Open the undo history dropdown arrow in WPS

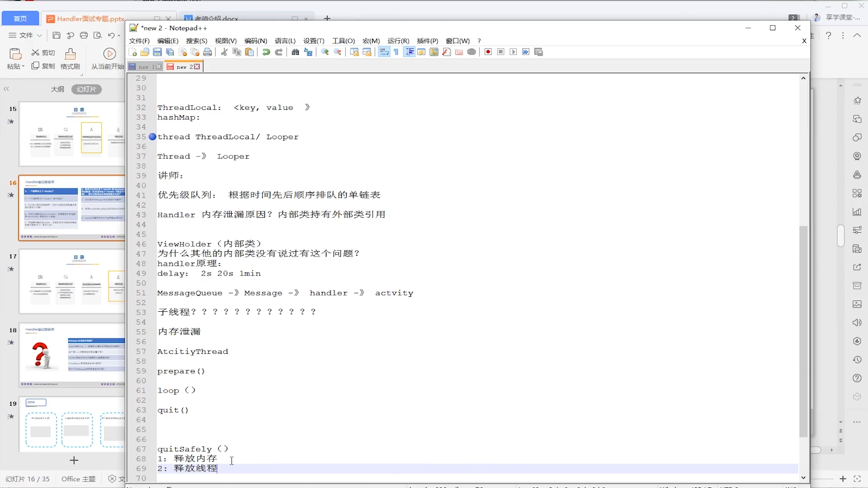point(119,35)
